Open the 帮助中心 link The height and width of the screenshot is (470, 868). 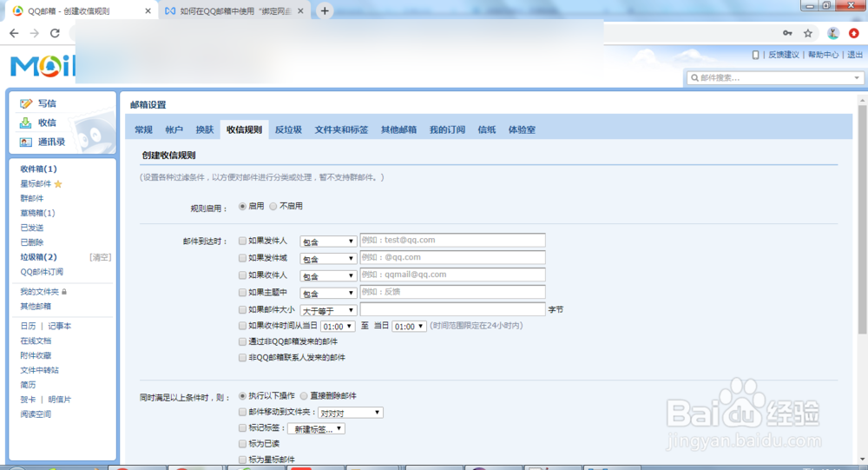pos(823,55)
